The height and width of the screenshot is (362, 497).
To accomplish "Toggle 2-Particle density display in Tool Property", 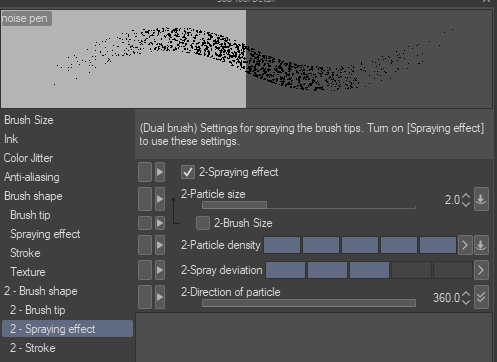I will point(145,245).
